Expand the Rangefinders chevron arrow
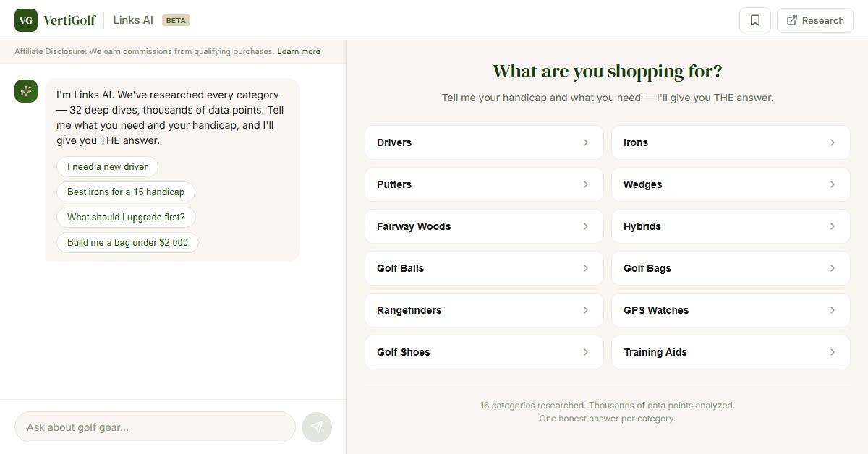Screen dimensions: 868x454 (x=586, y=310)
